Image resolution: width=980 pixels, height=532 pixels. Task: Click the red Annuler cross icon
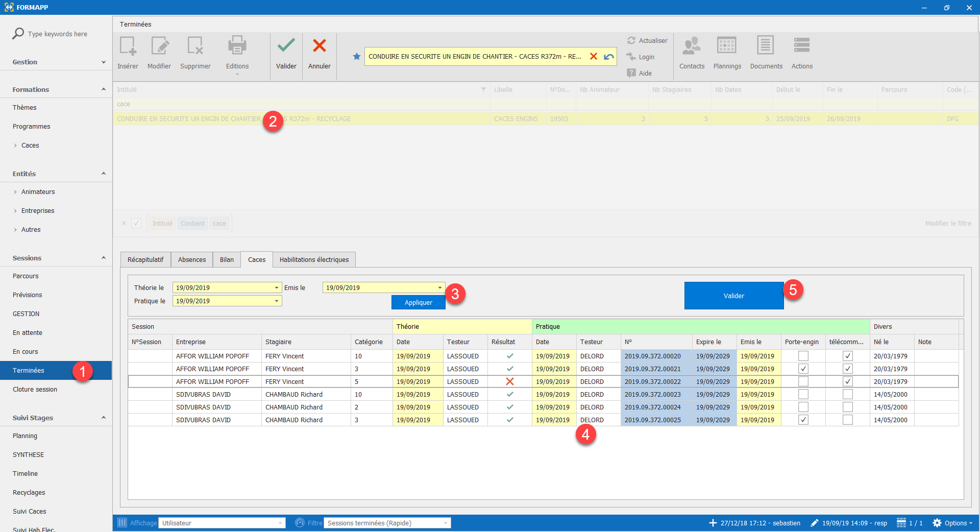[320, 45]
